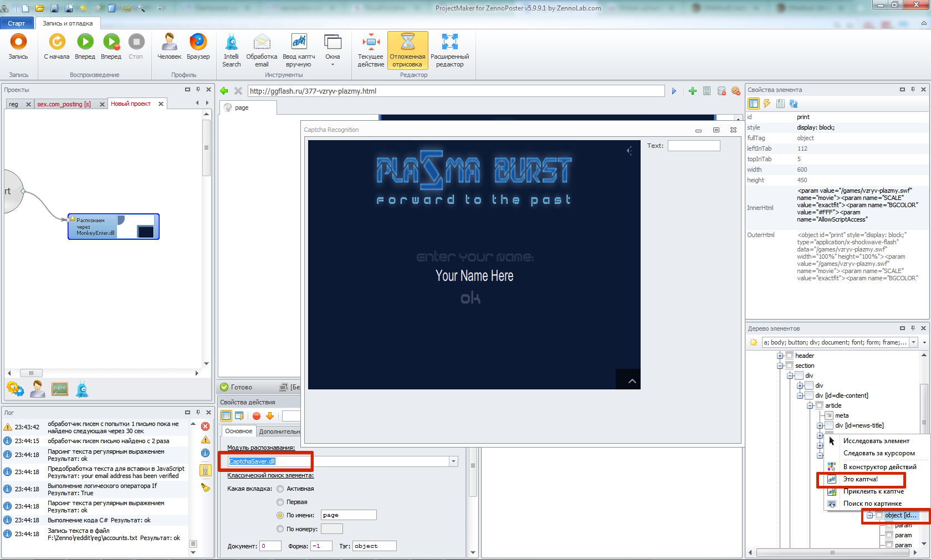The width and height of the screenshot is (931, 560).
Task: Open the quick access toolbar customize dropdown
Action: point(160,8)
